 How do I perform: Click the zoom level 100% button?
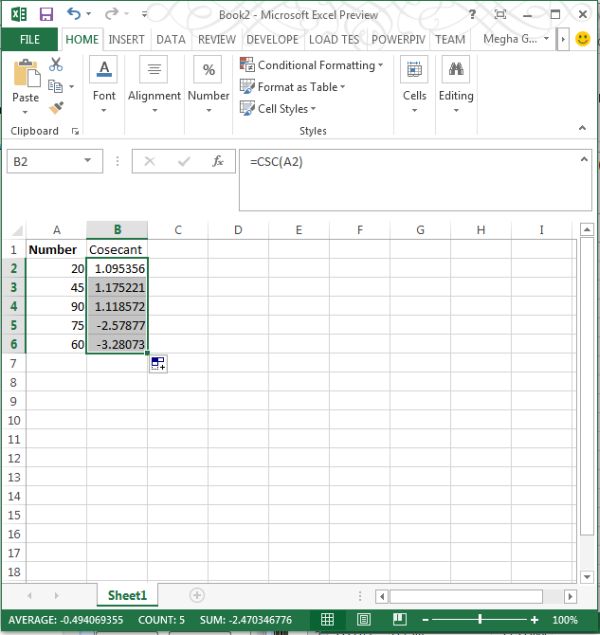coord(565,620)
